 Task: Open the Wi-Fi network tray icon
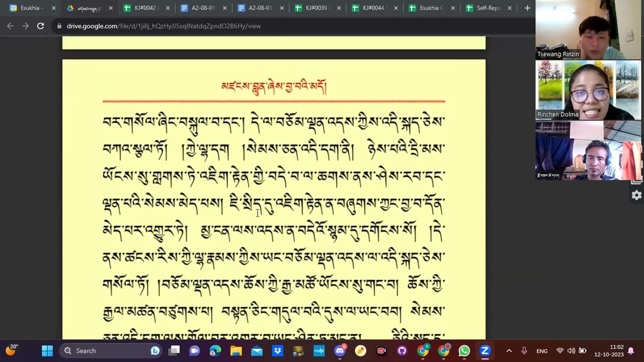[560, 350]
